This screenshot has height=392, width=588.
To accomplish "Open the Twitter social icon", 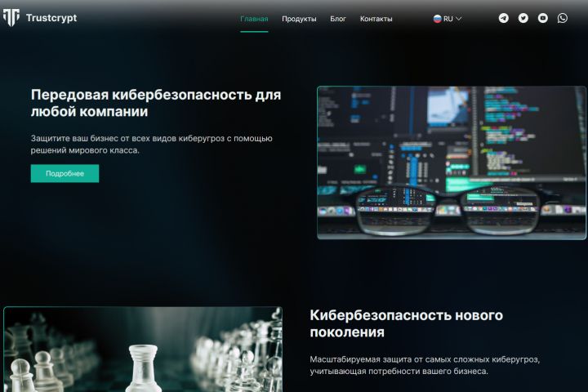I will click(x=523, y=18).
